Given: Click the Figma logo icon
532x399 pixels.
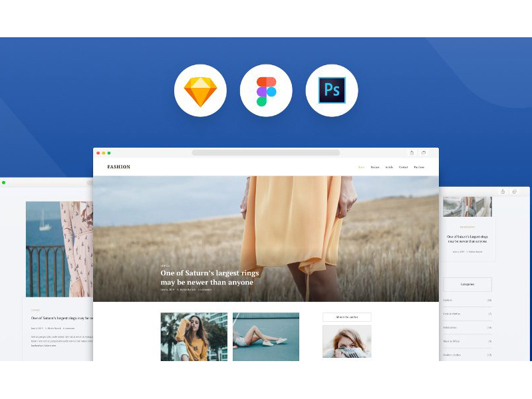Looking at the screenshot, I should click(266, 92).
